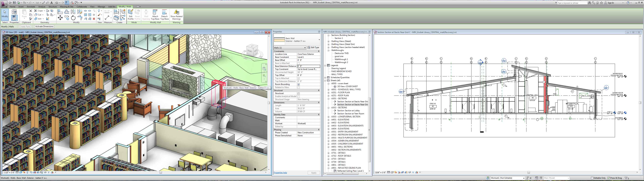Open the Collaborate ribbon tab
This screenshot has height=181, width=644.
[x=82, y=7]
